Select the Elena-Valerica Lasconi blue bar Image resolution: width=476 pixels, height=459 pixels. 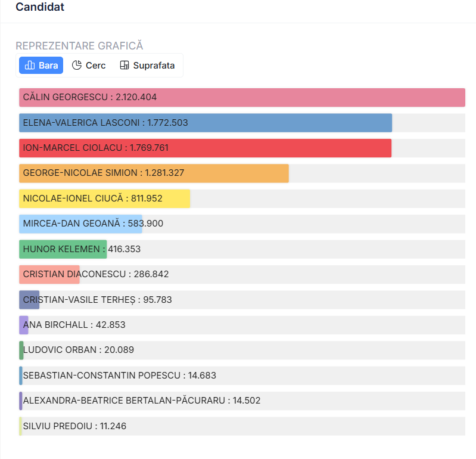(x=206, y=123)
